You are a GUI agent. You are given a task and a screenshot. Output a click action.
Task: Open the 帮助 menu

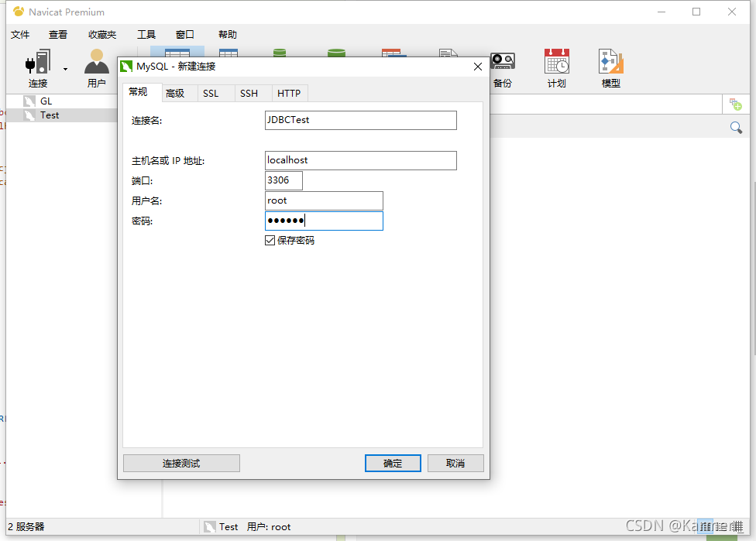(228, 35)
